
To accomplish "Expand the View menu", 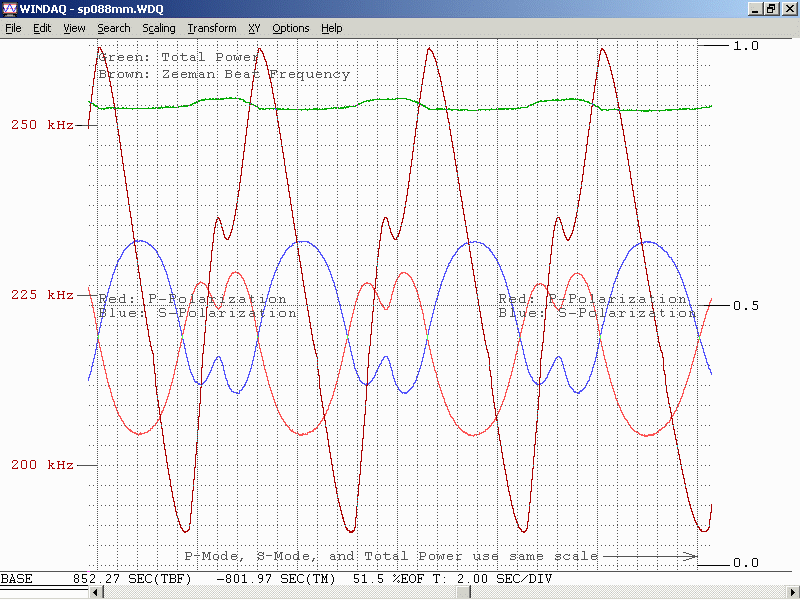I will click(x=74, y=28).
